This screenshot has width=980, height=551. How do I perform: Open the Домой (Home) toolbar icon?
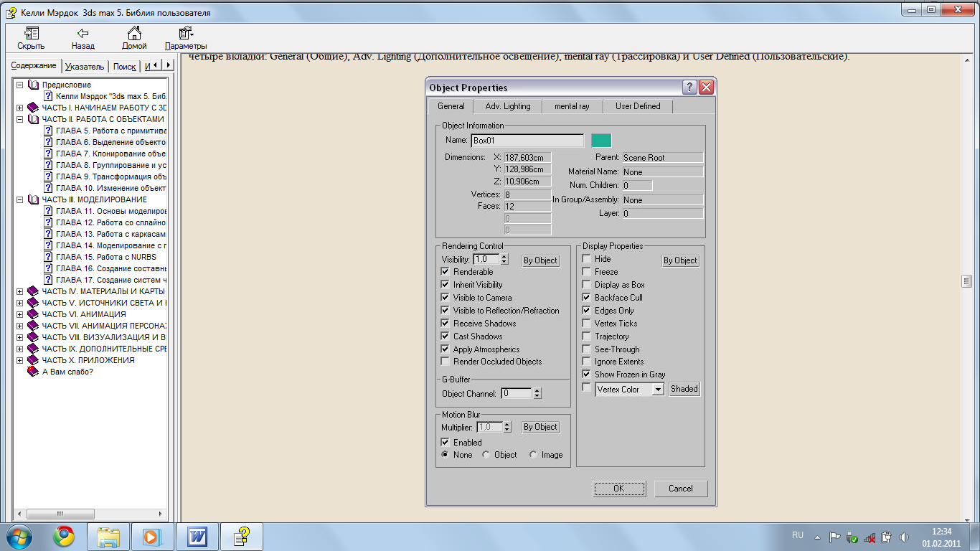(134, 33)
